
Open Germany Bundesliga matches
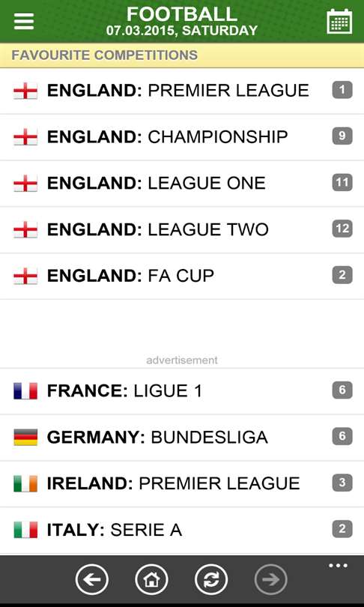pos(182,437)
